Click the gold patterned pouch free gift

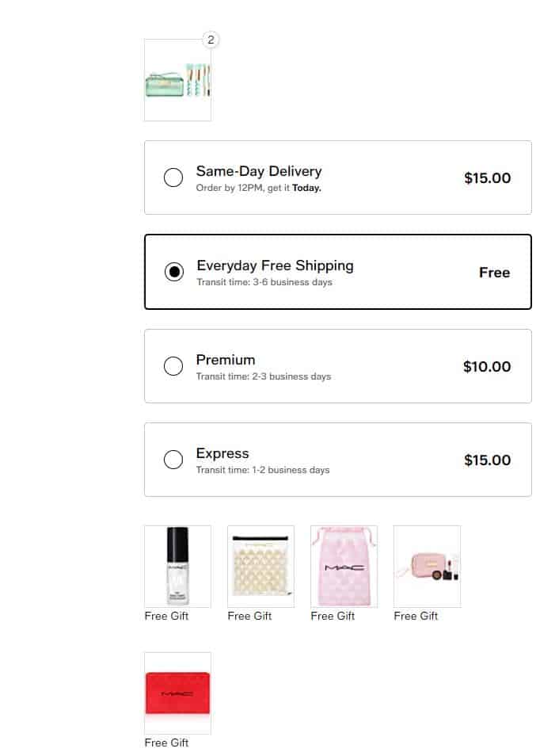point(260,566)
